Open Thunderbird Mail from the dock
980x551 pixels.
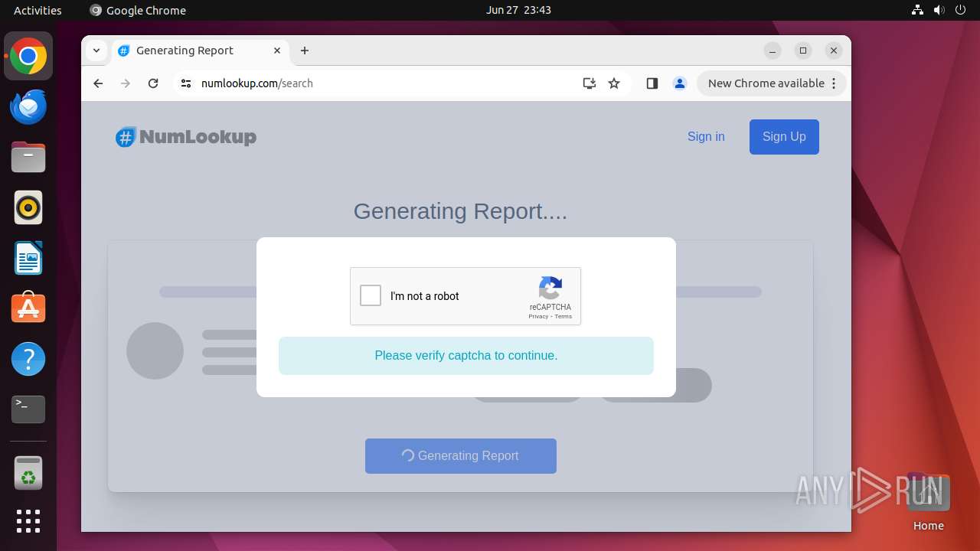coord(28,106)
